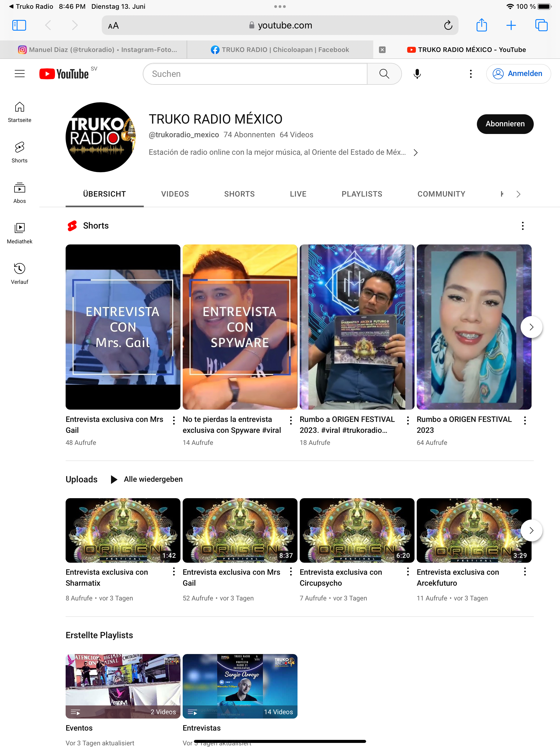
Task: Open YouTube settings three-dot menu
Action: (x=471, y=74)
